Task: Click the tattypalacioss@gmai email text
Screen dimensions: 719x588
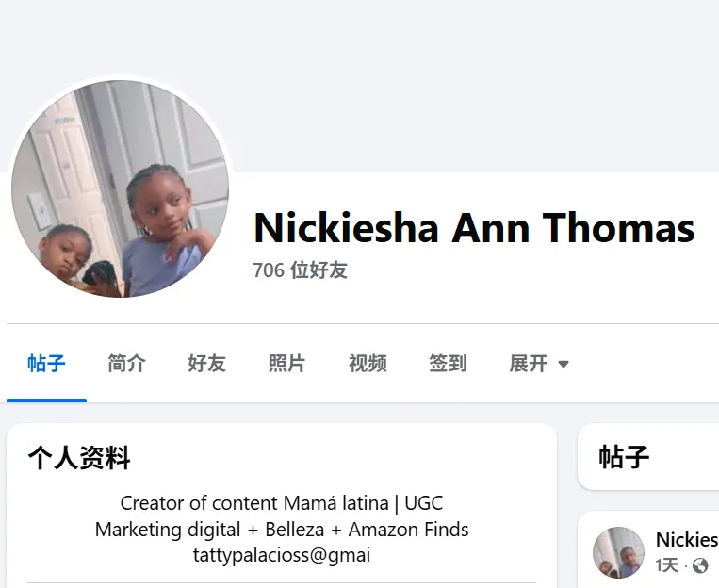Action: click(x=282, y=555)
